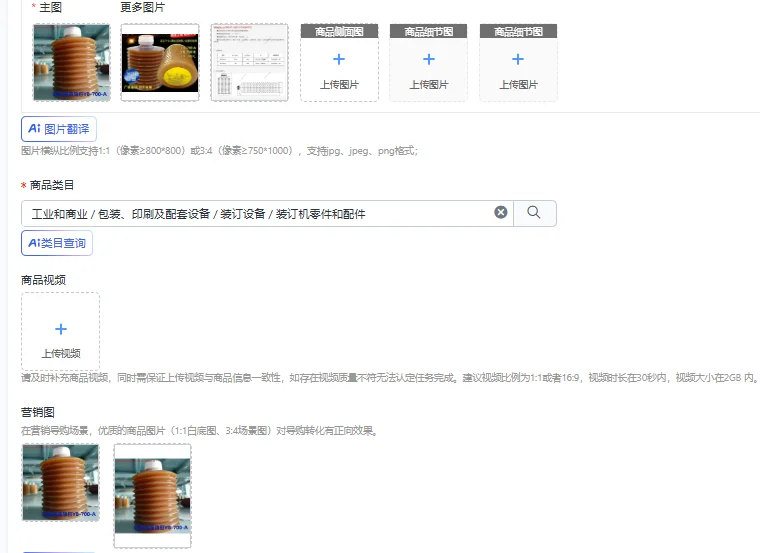Clear the 商品类目 field with the X icon
Screen dimensions: 760x553
pos(501,212)
